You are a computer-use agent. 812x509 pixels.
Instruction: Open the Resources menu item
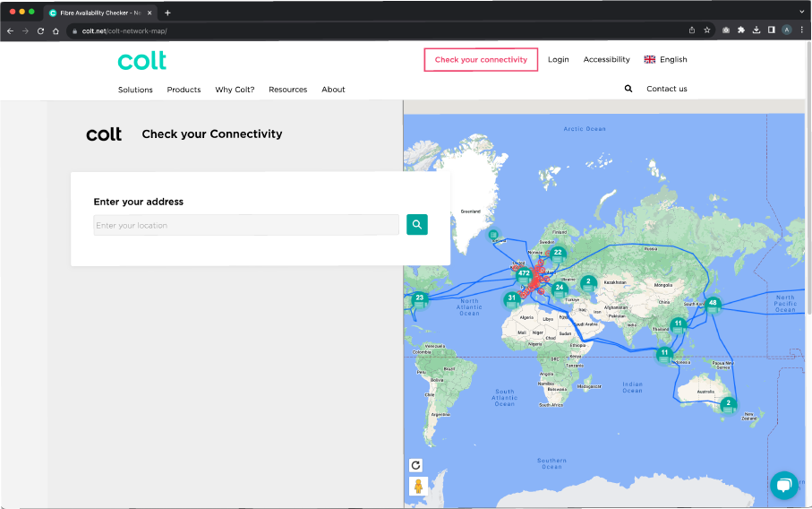point(287,90)
